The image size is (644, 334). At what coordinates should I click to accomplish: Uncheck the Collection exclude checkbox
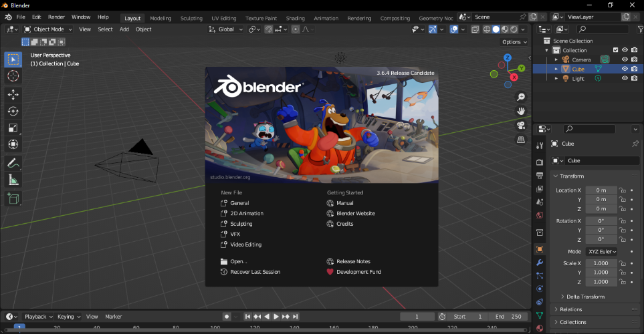pyautogui.click(x=615, y=50)
